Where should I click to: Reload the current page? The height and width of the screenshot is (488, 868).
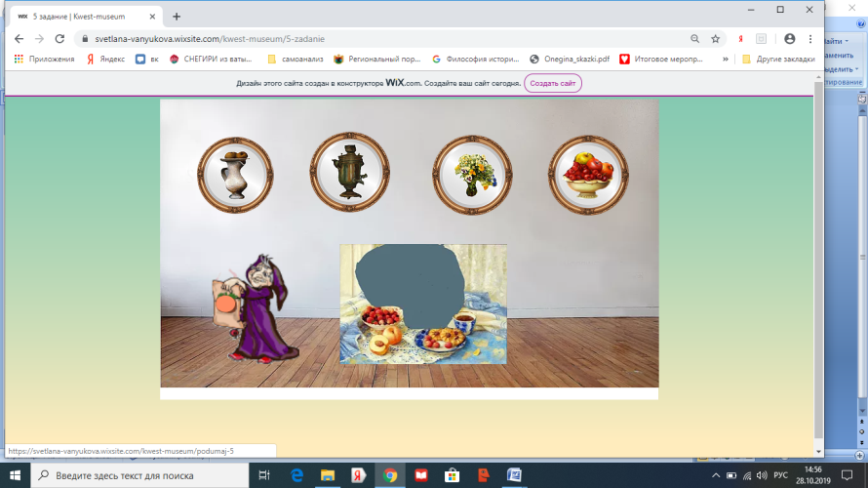[59, 39]
